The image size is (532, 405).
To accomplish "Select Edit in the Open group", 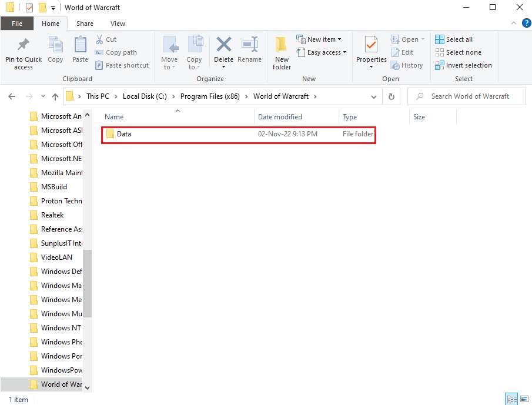I will point(403,52).
